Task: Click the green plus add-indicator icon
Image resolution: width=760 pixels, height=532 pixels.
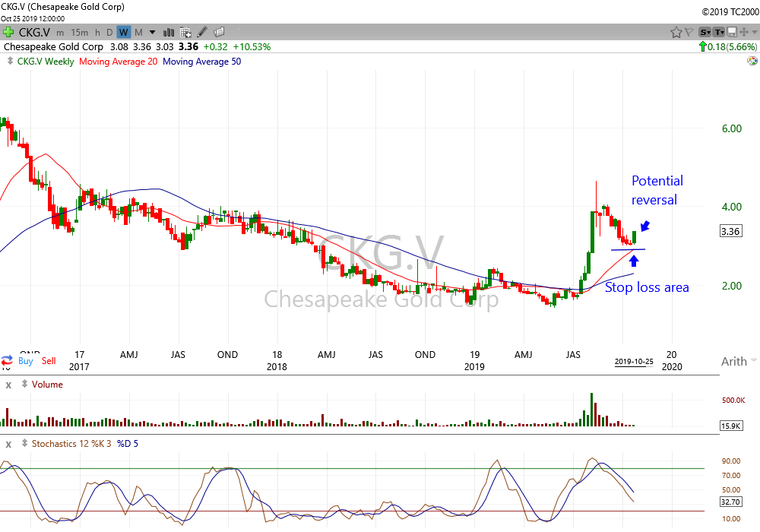Action: (8, 33)
